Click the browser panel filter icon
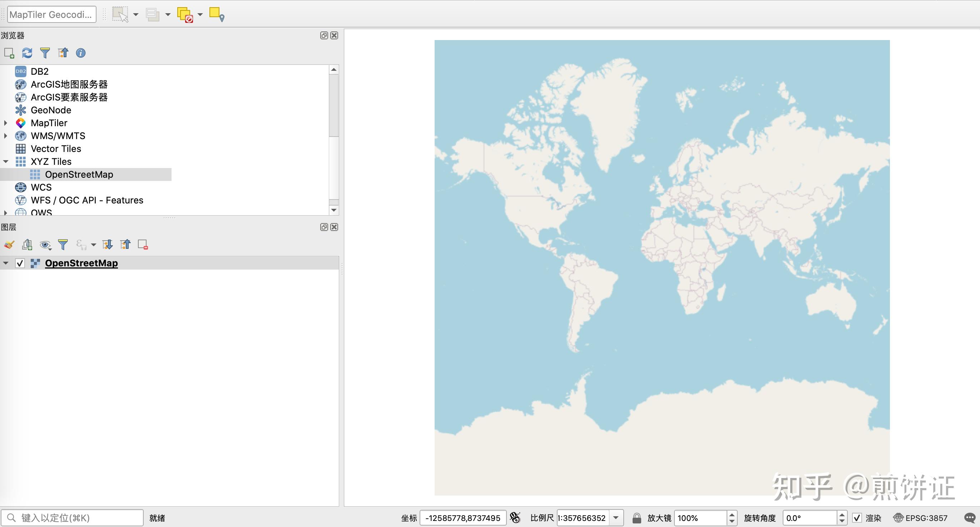 [x=45, y=53]
